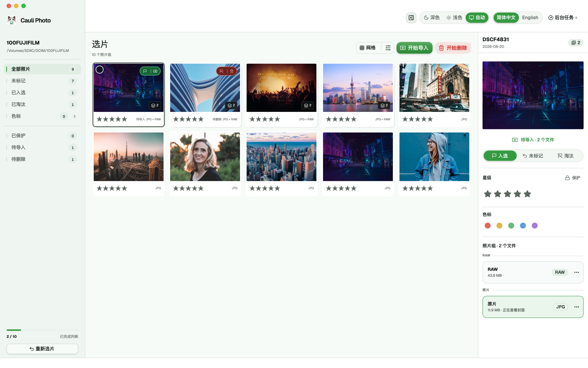588x368 pixels.
Task: Reset the photo to 未标记
Action: pyautogui.click(x=533, y=156)
